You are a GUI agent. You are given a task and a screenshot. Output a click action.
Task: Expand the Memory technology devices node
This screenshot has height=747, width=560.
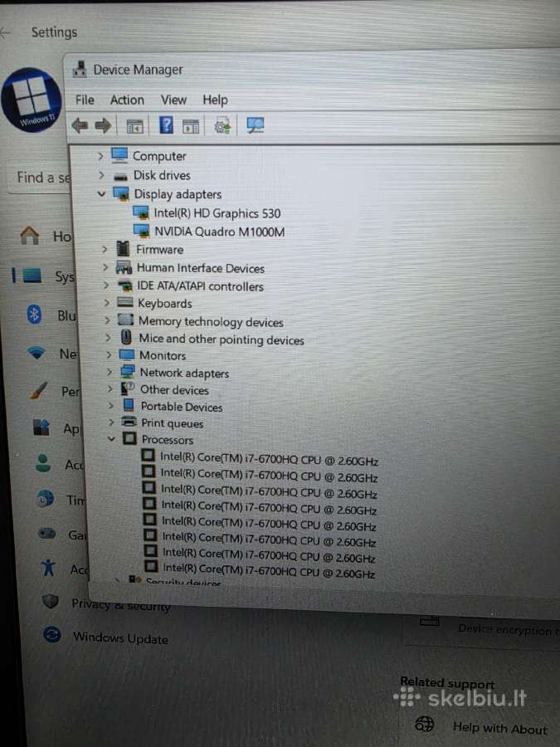(108, 320)
